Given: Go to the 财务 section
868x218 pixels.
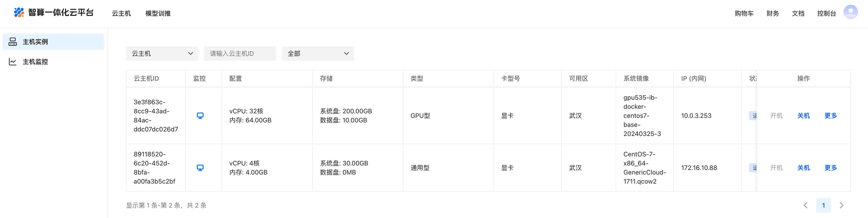Looking at the screenshot, I should (773, 13).
